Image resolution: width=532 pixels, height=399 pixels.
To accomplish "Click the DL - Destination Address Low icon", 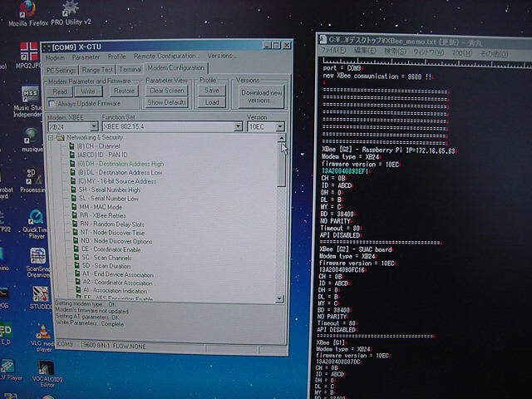I will (x=72, y=172).
